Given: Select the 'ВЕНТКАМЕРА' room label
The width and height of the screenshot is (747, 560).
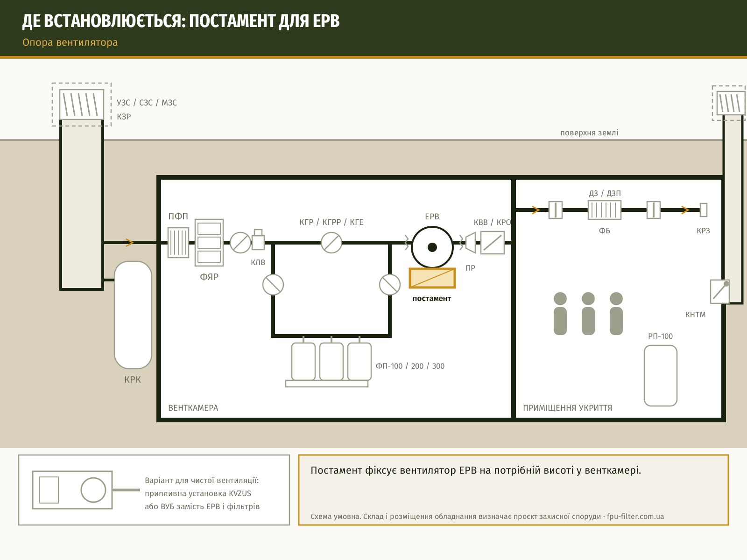Looking at the screenshot, I should [x=193, y=408].
